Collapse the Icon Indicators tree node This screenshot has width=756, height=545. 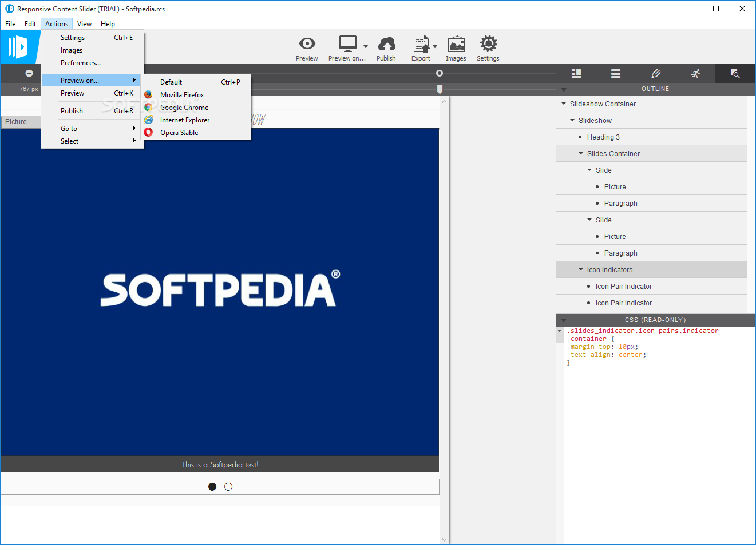tap(581, 269)
